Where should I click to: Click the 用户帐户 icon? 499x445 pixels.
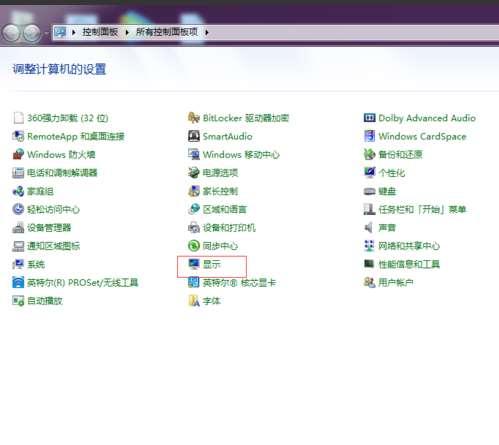369,283
